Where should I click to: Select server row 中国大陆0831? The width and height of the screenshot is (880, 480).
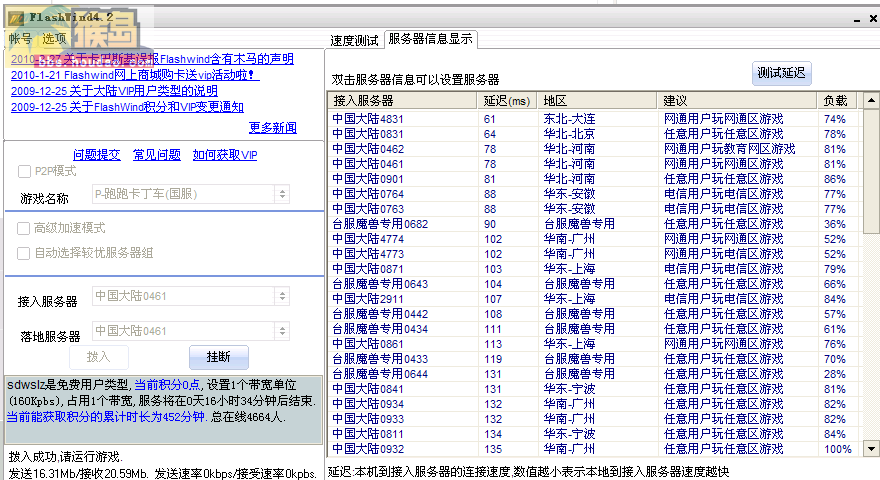click(x=594, y=134)
